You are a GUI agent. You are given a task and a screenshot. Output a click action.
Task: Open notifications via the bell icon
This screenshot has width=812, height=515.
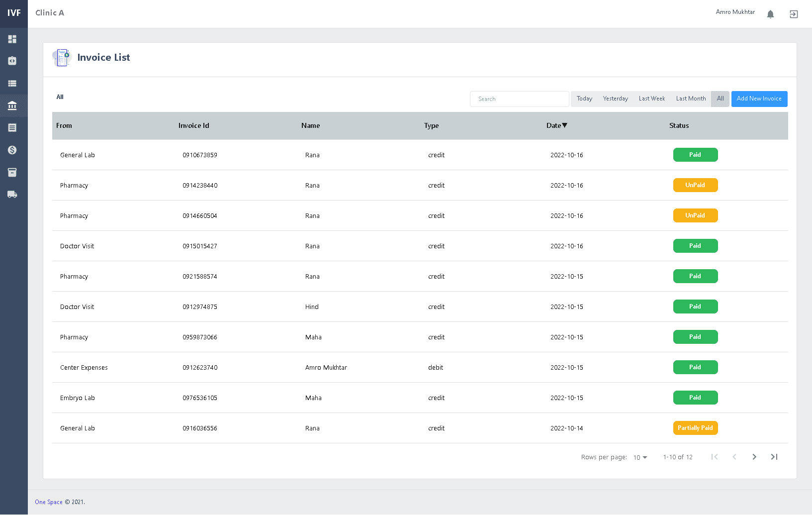click(x=770, y=14)
